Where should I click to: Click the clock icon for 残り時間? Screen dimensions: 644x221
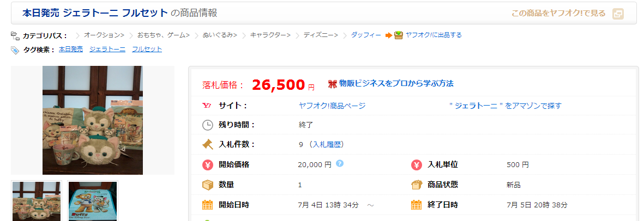208,125
